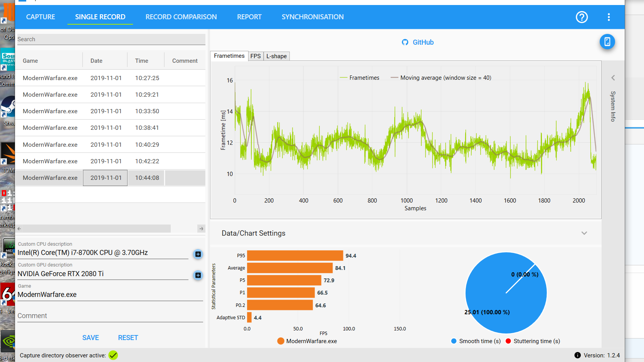This screenshot has width=644, height=362.
Task: Sort records by Game column header
Action: point(30,61)
